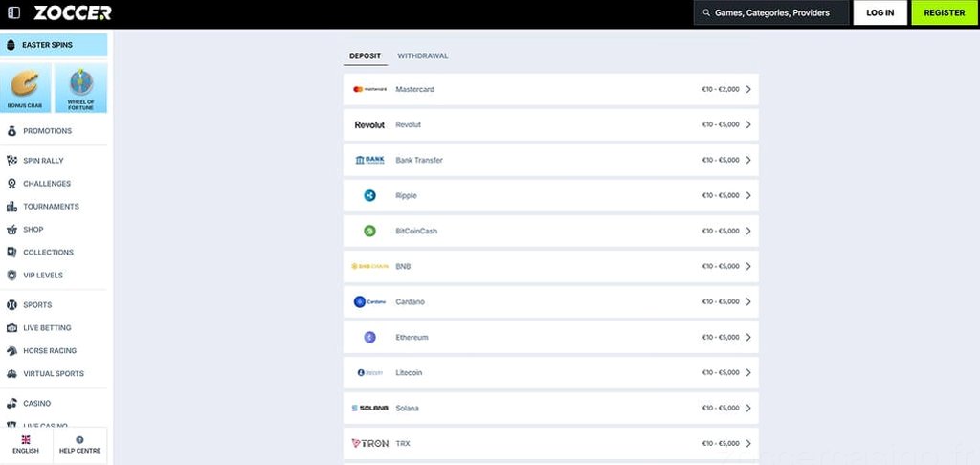This screenshot has width=980, height=465.
Task: Expand Revolut row chevron
Action: click(x=748, y=125)
